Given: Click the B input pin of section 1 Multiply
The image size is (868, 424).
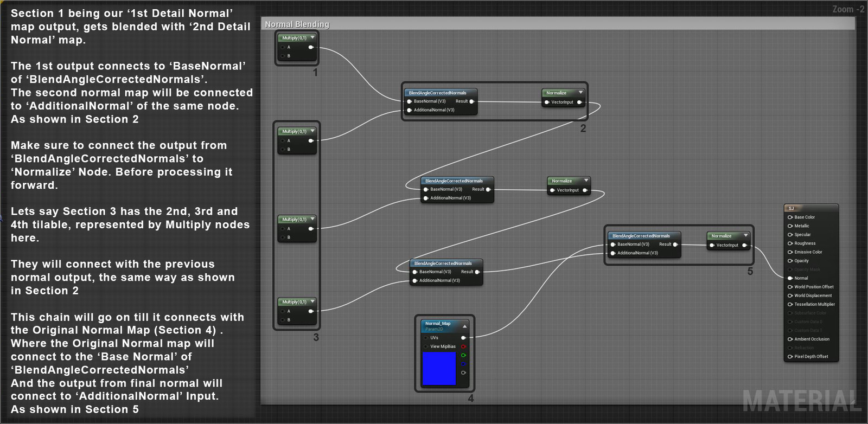Looking at the screenshot, I should tap(283, 56).
